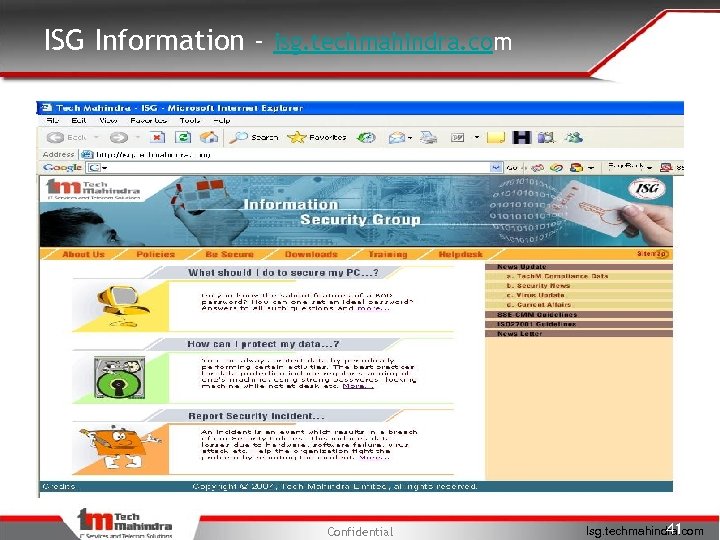
Task: Open the Help menu
Action: point(222,120)
